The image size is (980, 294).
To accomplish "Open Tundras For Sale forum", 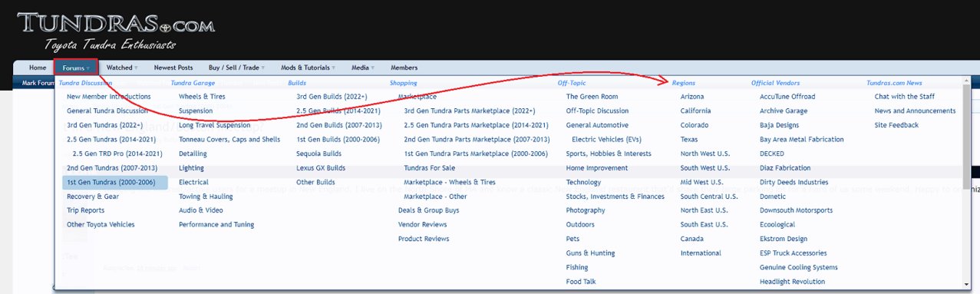I will (x=429, y=168).
